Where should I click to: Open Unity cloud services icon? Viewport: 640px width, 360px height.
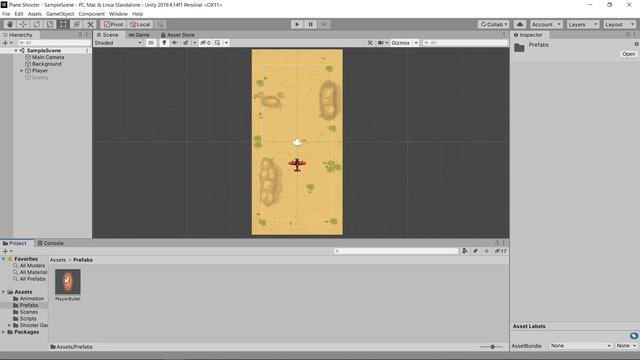pos(520,24)
